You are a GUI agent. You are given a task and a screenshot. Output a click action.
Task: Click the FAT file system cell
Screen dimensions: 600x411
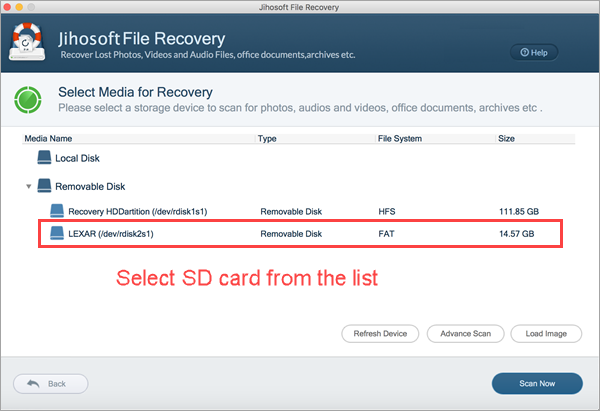pos(386,233)
